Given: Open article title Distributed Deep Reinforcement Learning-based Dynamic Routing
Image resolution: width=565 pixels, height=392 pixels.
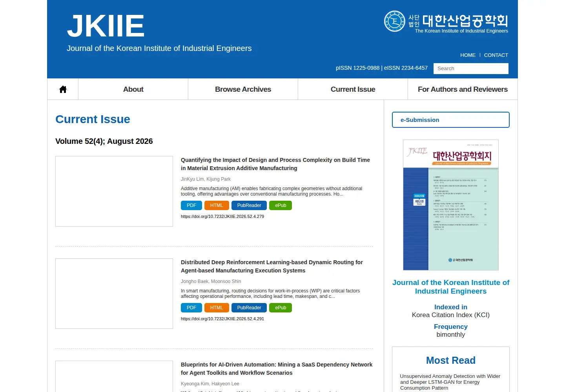Looking at the screenshot, I should pyautogui.click(x=272, y=267).
